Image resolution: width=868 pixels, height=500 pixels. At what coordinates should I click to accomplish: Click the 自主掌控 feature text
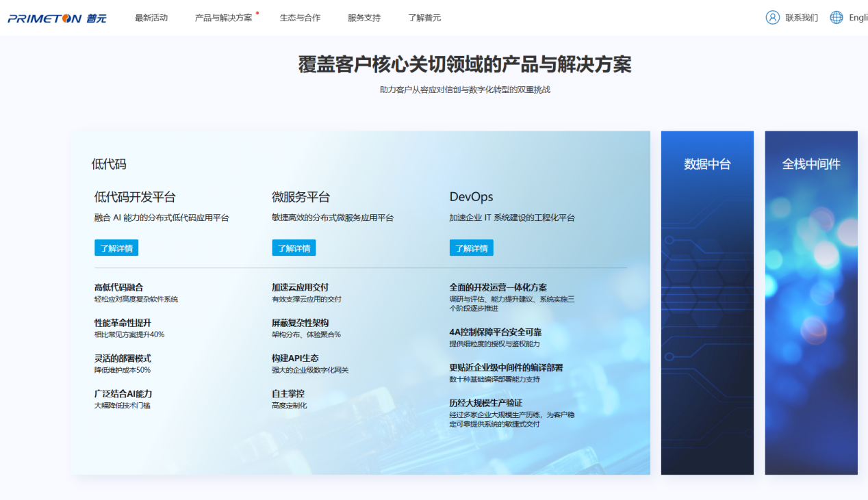click(x=288, y=394)
